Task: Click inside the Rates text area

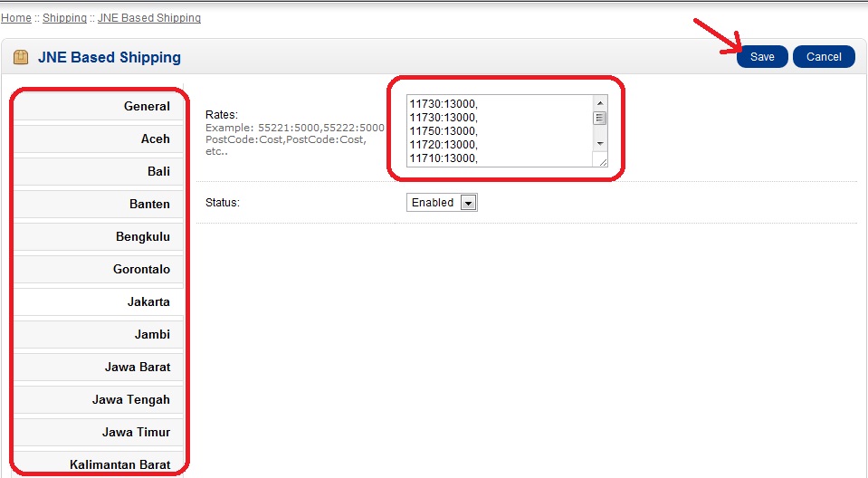Action: (x=498, y=130)
